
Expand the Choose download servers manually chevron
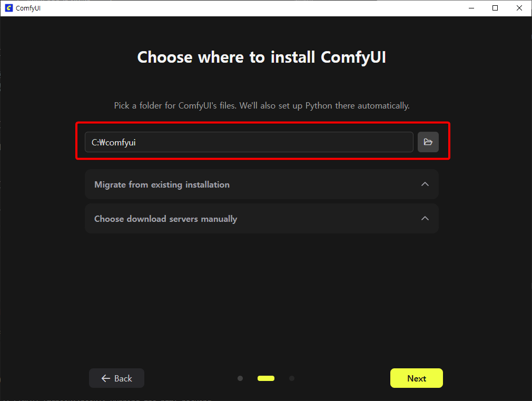click(x=425, y=219)
